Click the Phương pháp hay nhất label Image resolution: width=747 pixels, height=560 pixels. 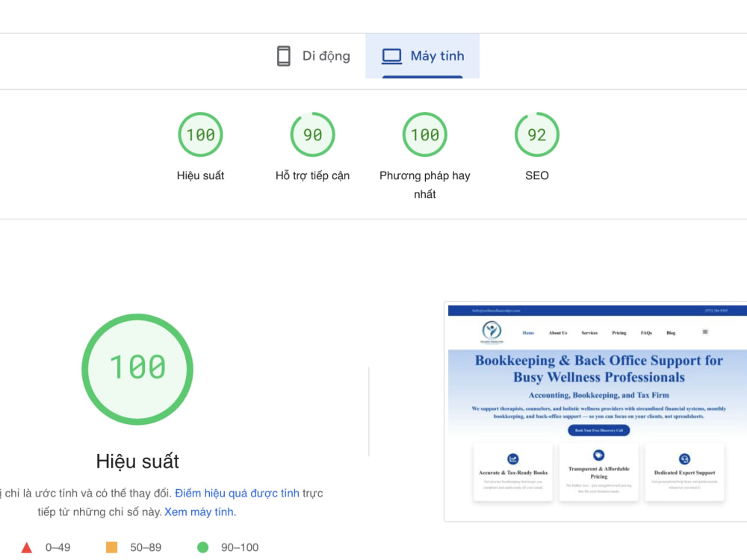[425, 184]
